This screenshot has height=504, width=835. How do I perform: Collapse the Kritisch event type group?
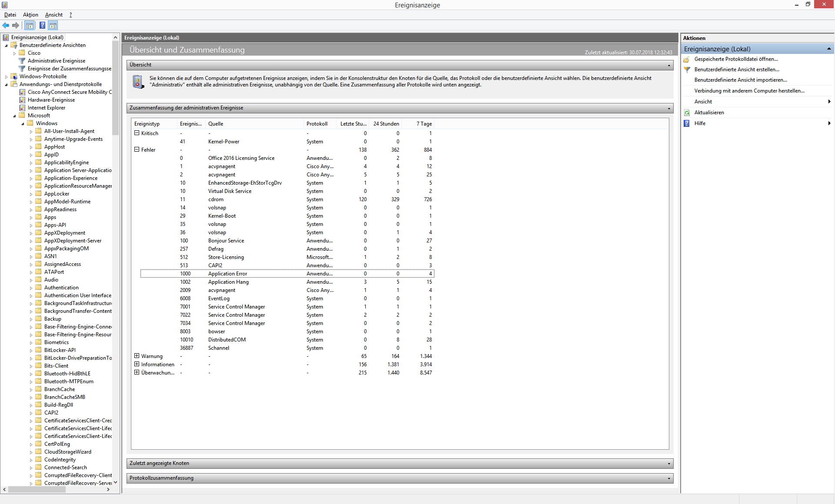[137, 133]
